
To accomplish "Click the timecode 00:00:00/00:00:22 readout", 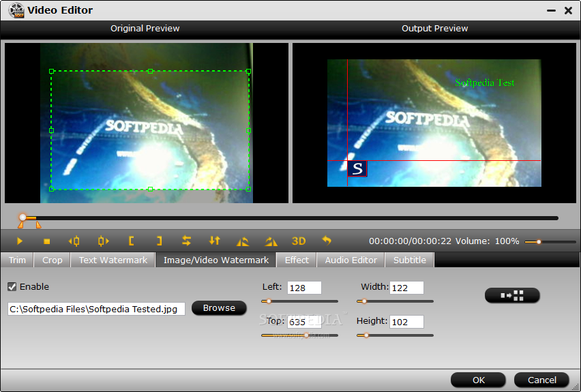I will 410,241.
